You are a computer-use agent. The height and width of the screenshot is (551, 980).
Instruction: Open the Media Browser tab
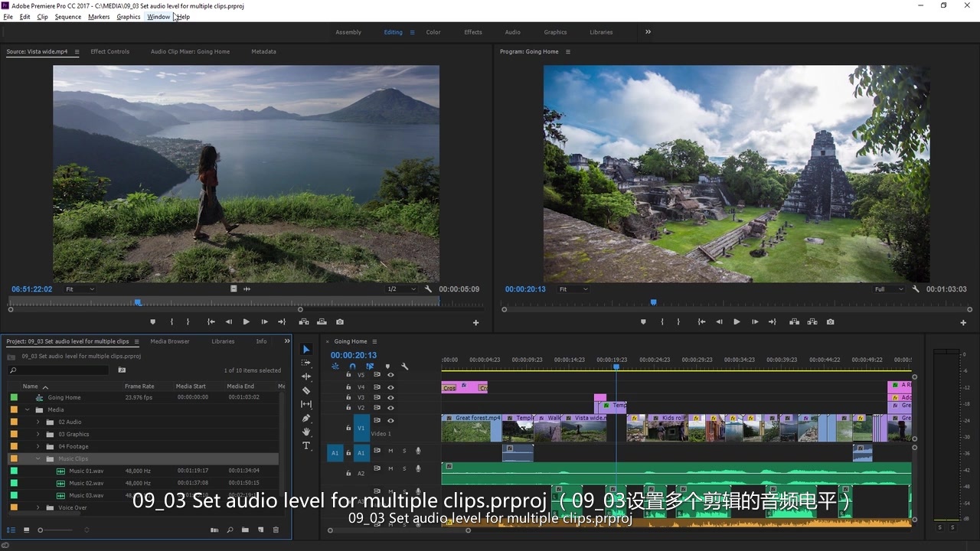170,341
